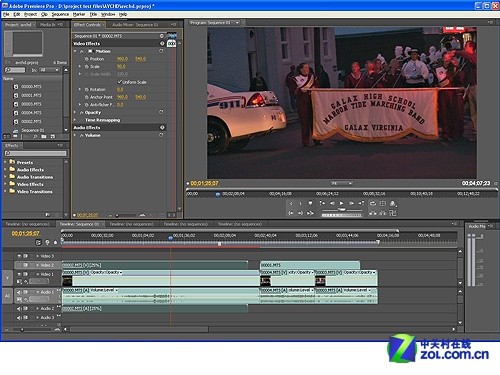
Task: Click the New Item icon in Project panel
Action: click(52, 137)
